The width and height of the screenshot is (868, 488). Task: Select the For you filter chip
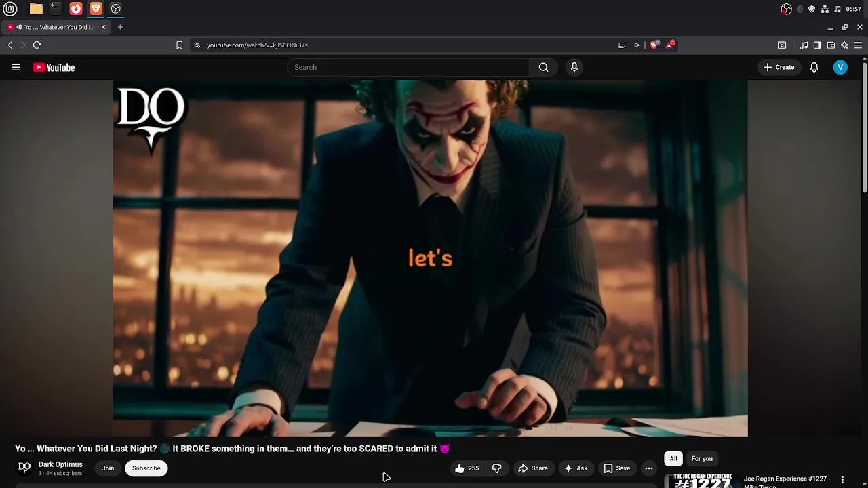[x=702, y=459]
